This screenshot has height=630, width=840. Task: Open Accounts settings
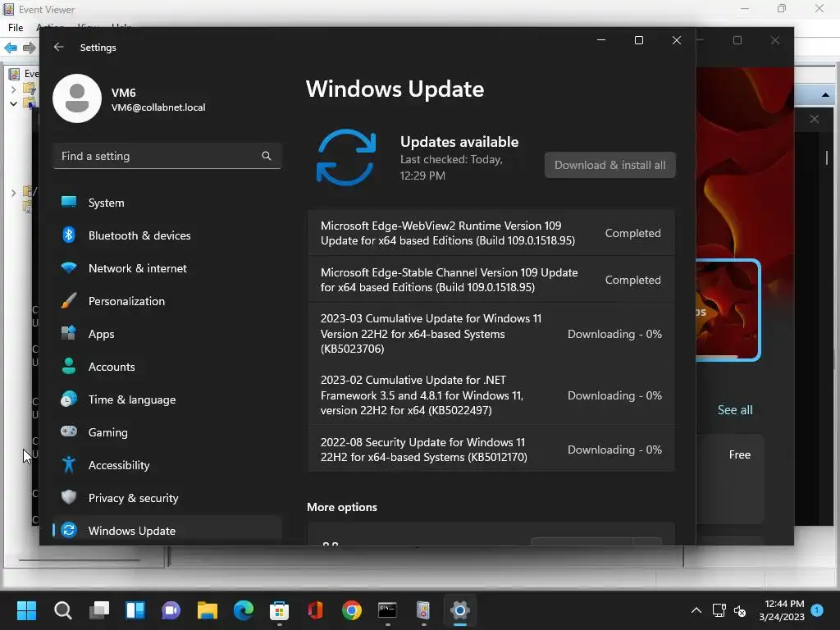click(x=167, y=367)
